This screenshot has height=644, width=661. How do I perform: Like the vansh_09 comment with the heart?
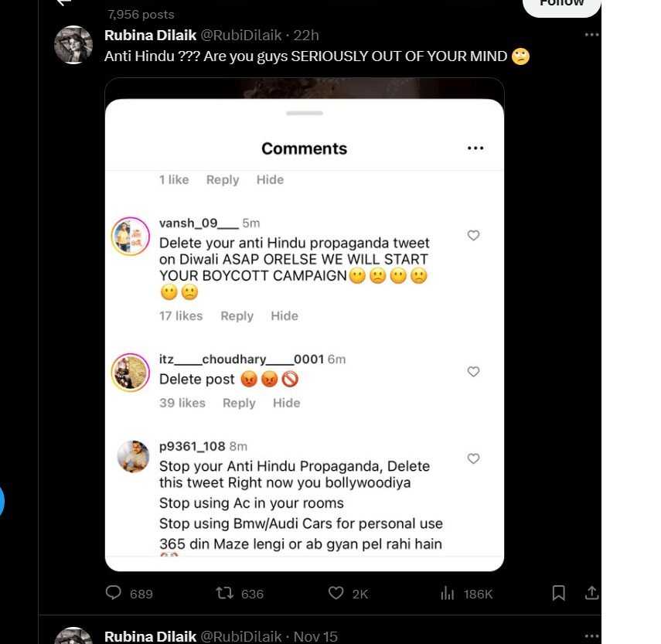point(474,236)
